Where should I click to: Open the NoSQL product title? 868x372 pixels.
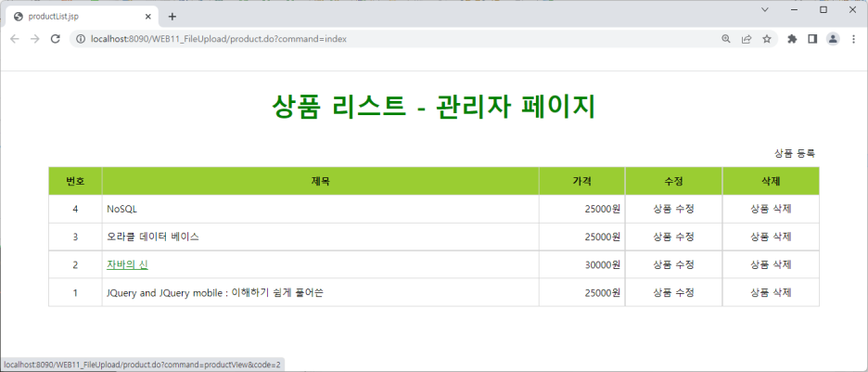121,210
